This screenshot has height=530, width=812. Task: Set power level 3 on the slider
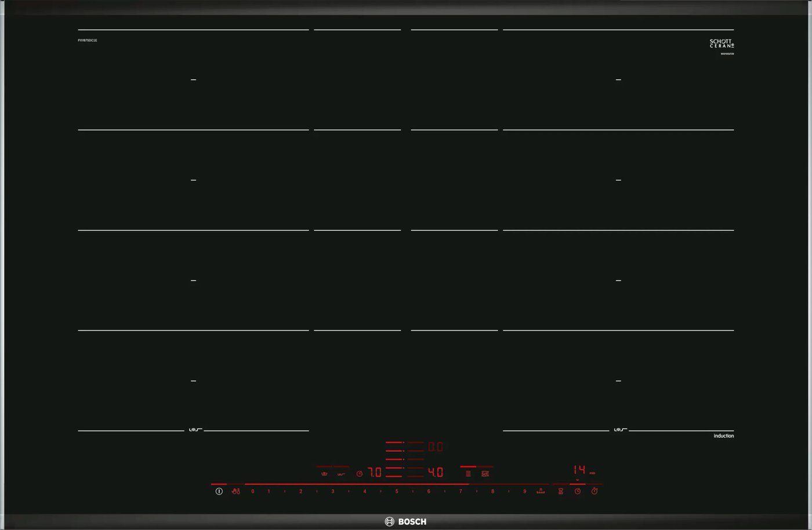pyautogui.click(x=332, y=491)
